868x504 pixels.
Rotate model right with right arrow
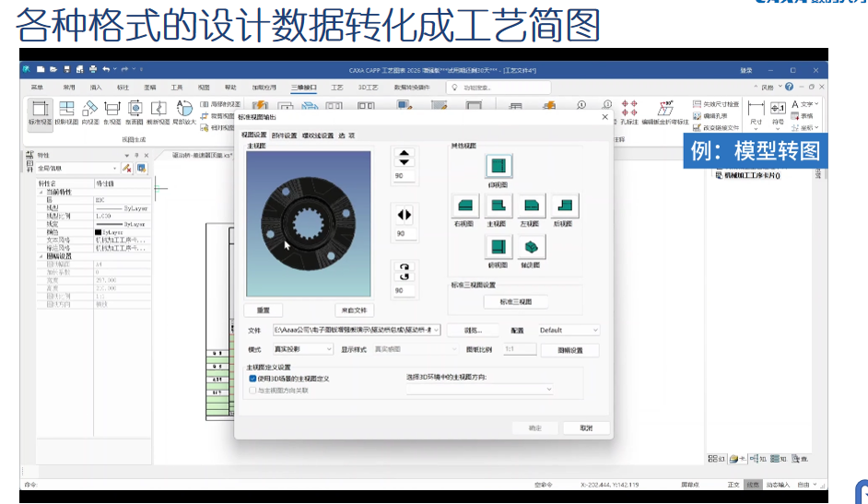408,215
